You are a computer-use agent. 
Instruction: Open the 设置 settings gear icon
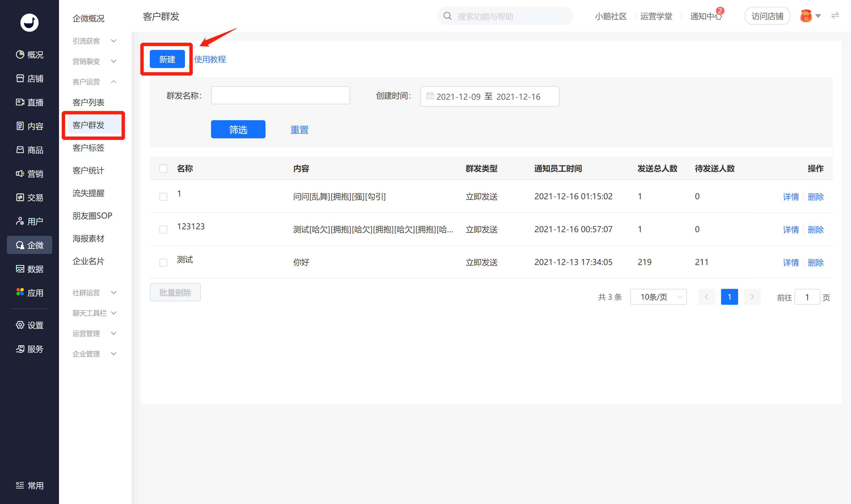[x=20, y=325]
